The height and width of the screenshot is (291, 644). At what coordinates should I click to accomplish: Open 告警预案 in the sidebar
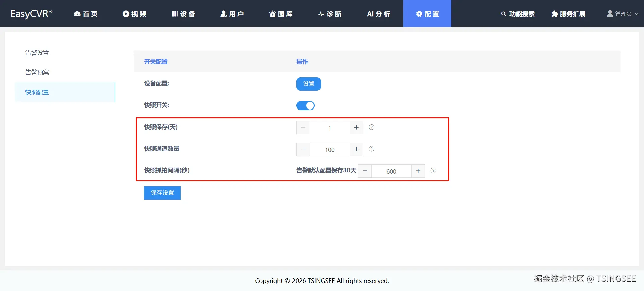tap(37, 72)
